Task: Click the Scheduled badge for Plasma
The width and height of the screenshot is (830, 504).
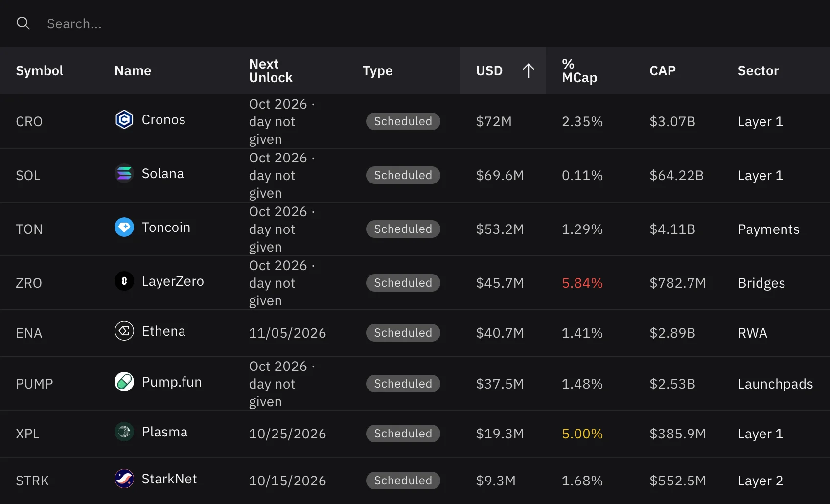Action: pyautogui.click(x=403, y=434)
